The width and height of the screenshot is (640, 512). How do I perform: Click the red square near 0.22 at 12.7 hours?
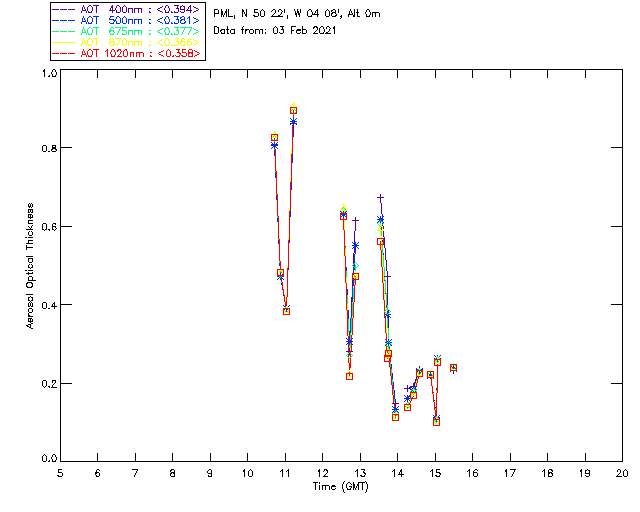coord(349,376)
